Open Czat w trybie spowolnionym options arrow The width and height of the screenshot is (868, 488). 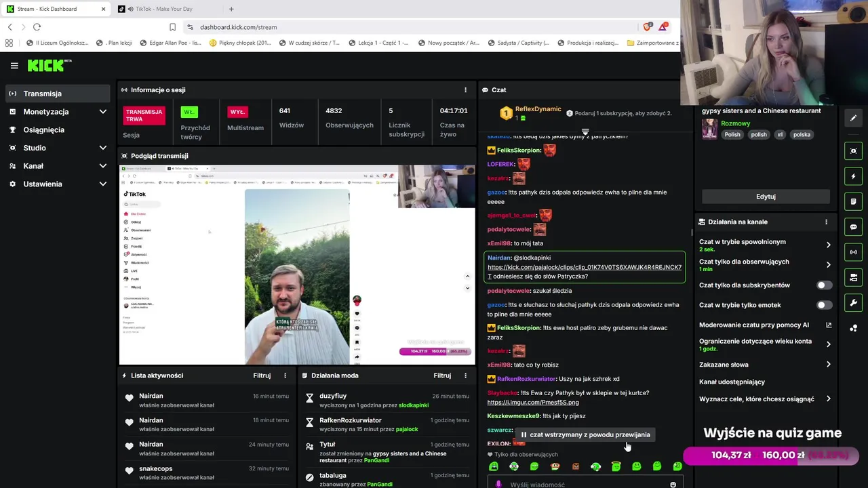[x=828, y=245]
